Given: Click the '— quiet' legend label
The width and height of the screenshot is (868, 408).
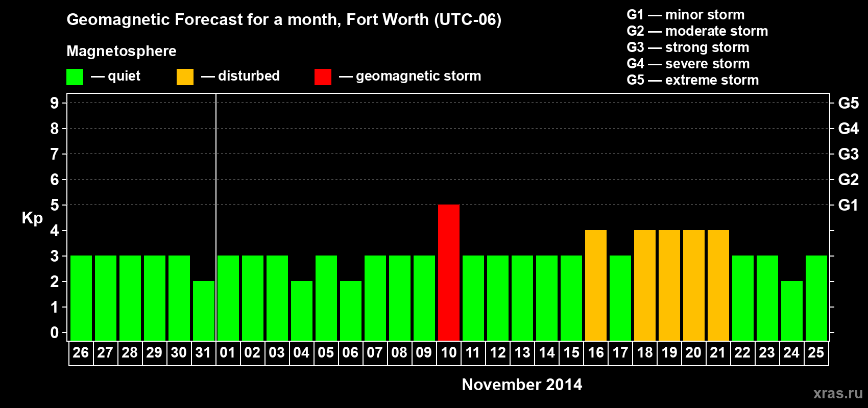Looking at the screenshot, I should click(x=115, y=76).
